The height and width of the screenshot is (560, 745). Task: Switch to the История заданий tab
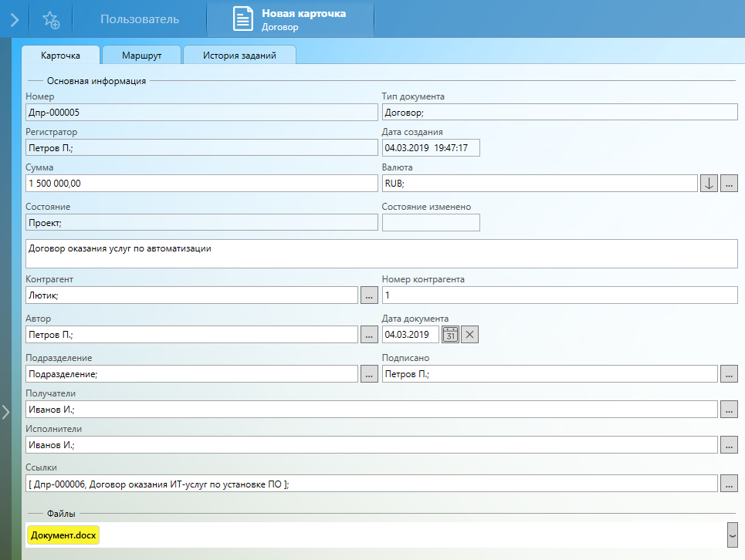(x=239, y=56)
